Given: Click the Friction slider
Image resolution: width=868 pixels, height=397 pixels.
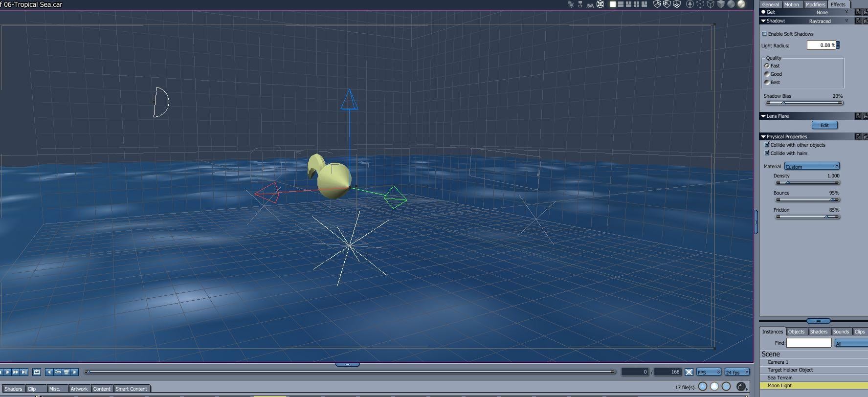Looking at the screenshot, I should [807, 217].
